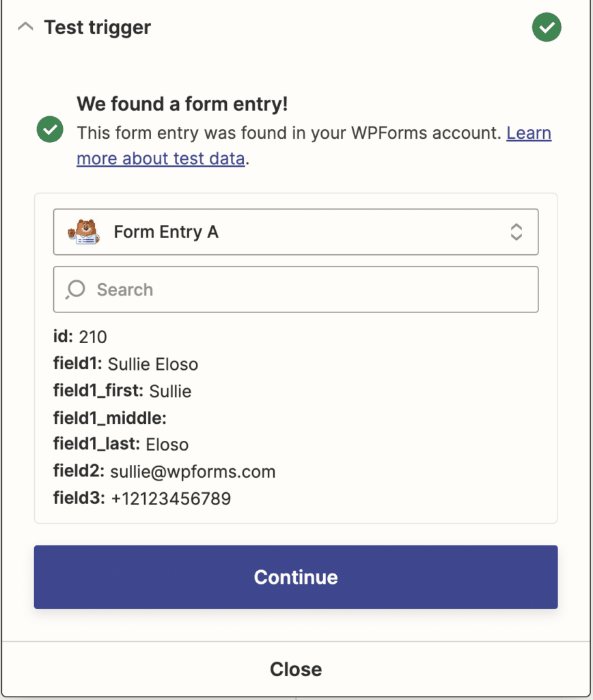Click the Search input field

(295, 289)
